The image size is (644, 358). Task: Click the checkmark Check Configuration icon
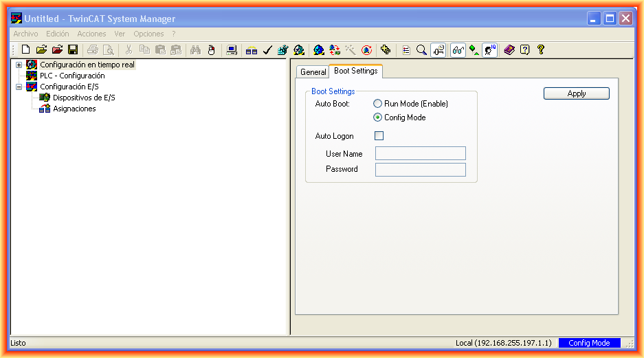point(267,49)
